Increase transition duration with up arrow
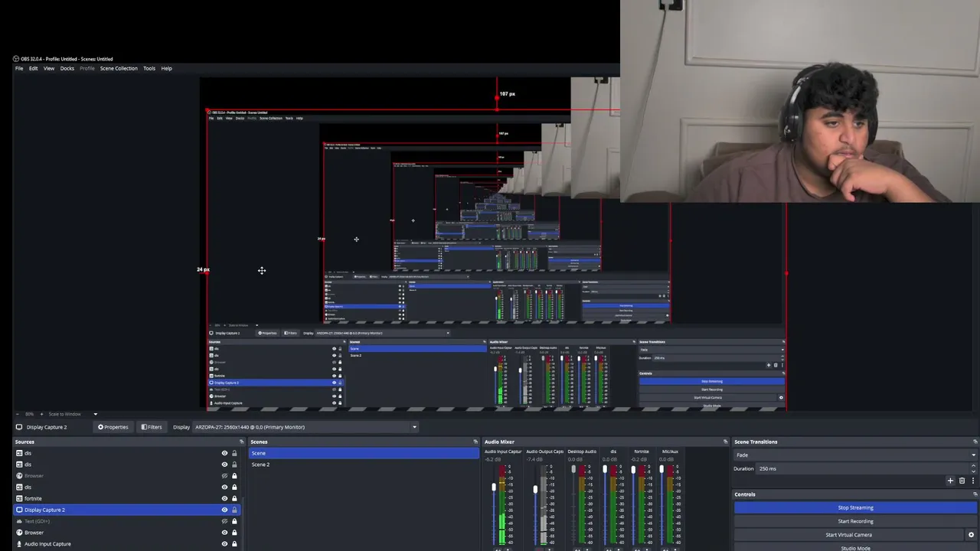Screen dimensions: 980x551 [973, 466]
